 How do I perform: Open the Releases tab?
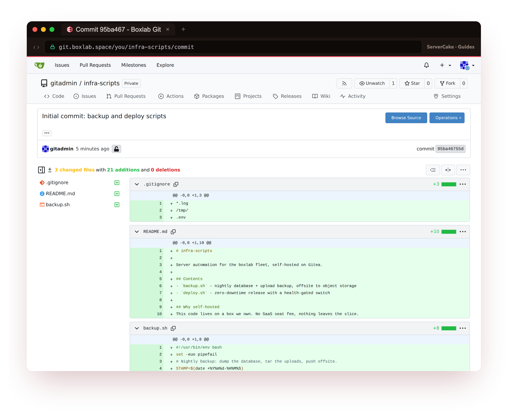(x=287, y=96)
